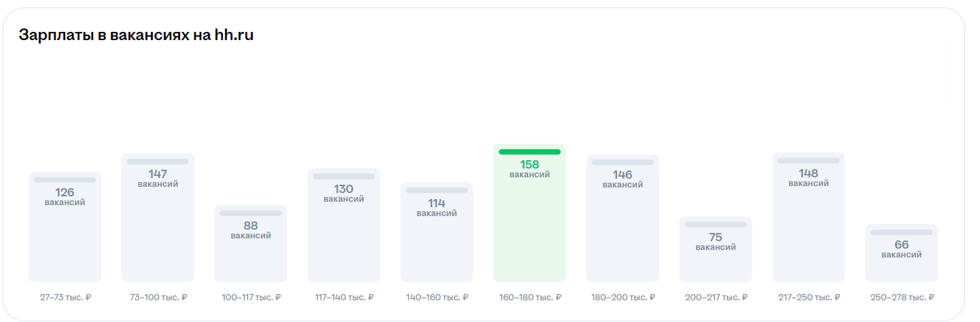
Task: Select the bar showing 75 вакансий
Action: [x=716, y=249]
